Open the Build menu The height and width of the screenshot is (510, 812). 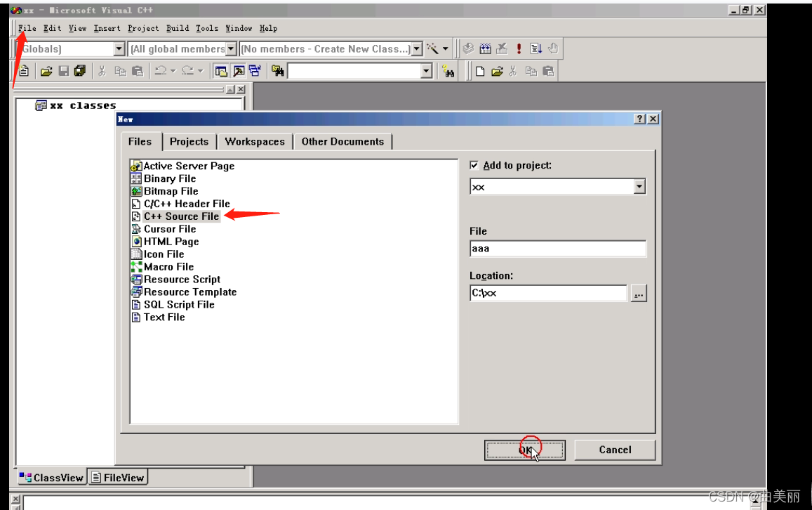pyautogui.click(x=178, y=29)
